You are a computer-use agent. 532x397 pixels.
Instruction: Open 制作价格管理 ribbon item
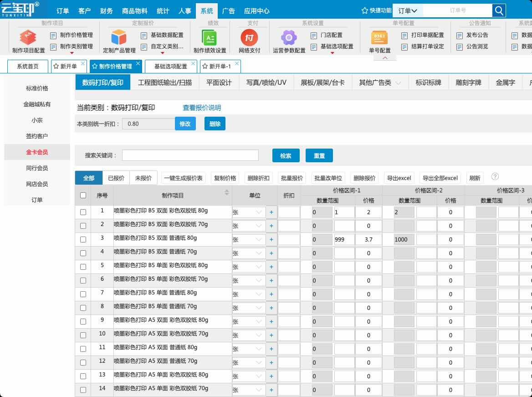coord(72,35)
